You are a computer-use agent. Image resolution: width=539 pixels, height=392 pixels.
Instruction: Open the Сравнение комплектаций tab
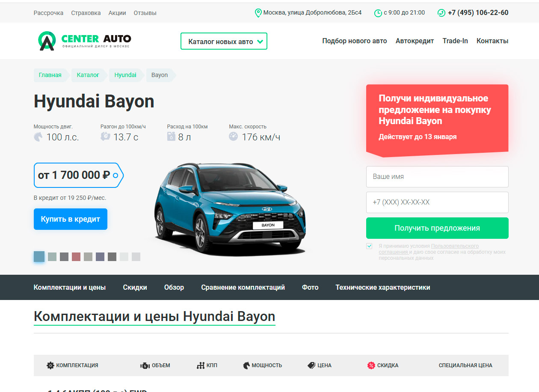pyautogui.click(x=243, y=288)
